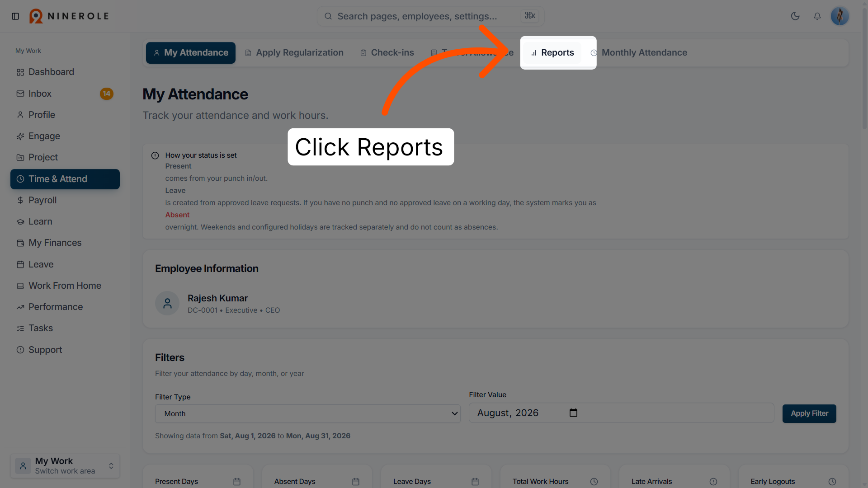Open the calendar picker icon
868x488 pixels.
[x=573, y=413]
